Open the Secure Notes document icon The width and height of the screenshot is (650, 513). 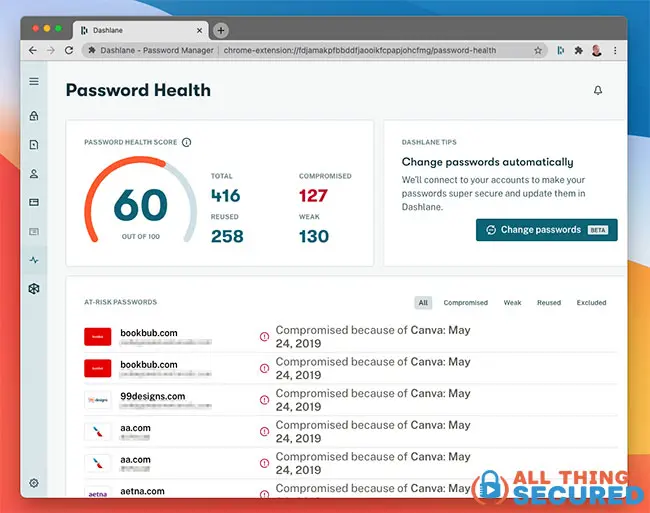34,145
